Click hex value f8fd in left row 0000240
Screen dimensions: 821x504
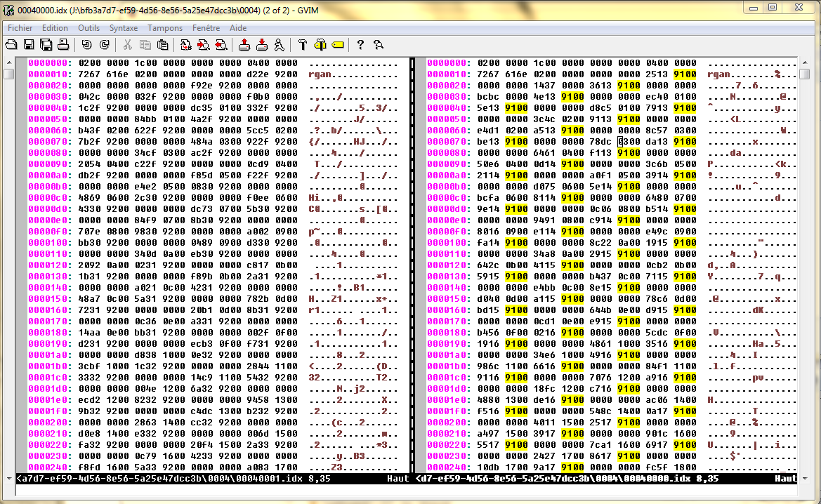(x=89, y=467)
